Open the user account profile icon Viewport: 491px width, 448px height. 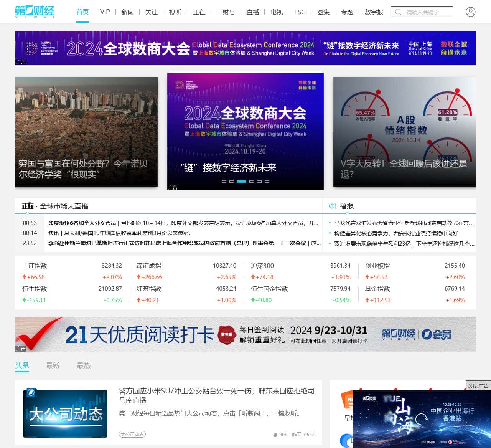coord(470,12)
